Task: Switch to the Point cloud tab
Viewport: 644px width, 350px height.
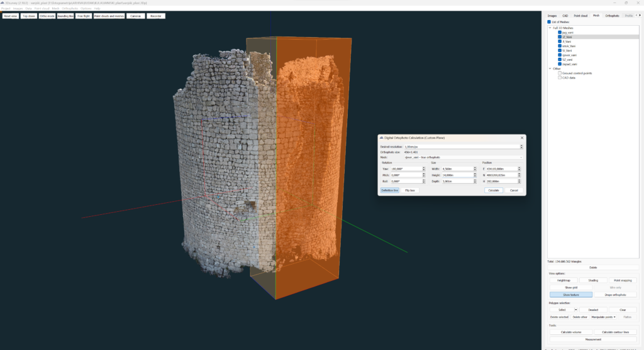Action: [x=580, y=15]
